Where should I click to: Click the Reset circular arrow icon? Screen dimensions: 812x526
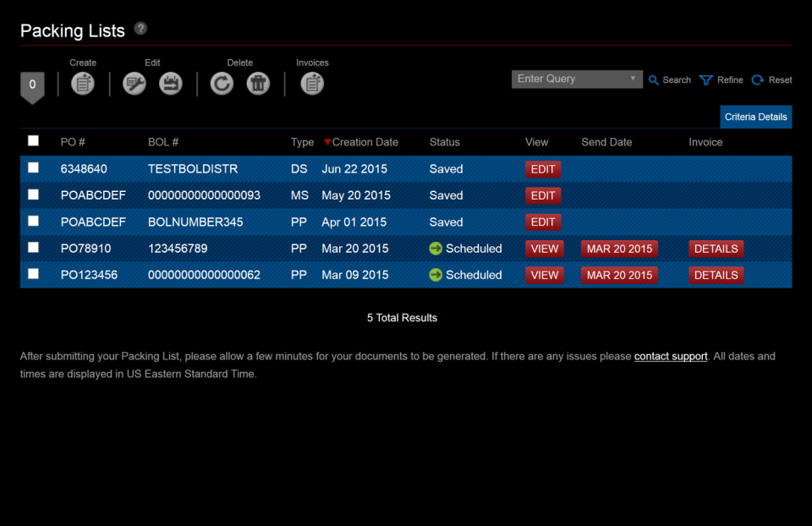760,79
